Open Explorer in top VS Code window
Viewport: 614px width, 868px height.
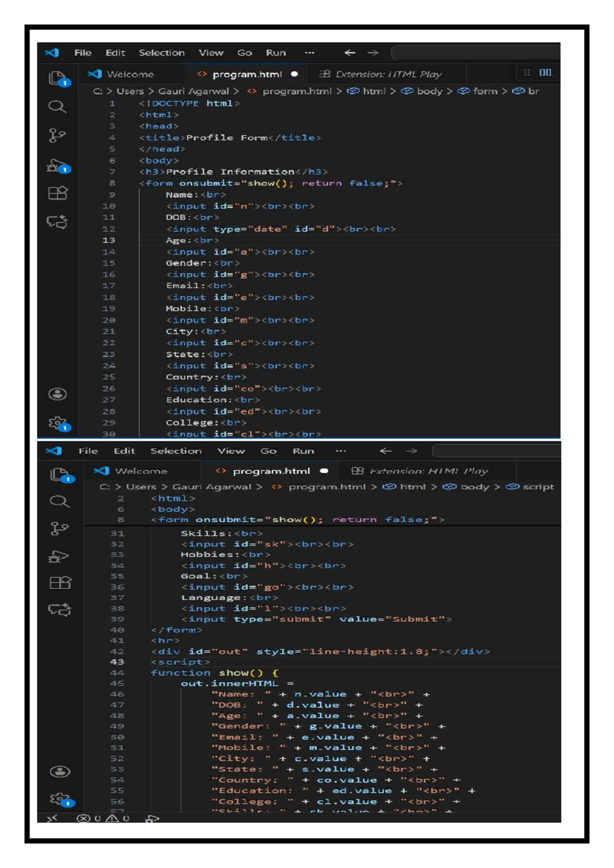[58, 78]
